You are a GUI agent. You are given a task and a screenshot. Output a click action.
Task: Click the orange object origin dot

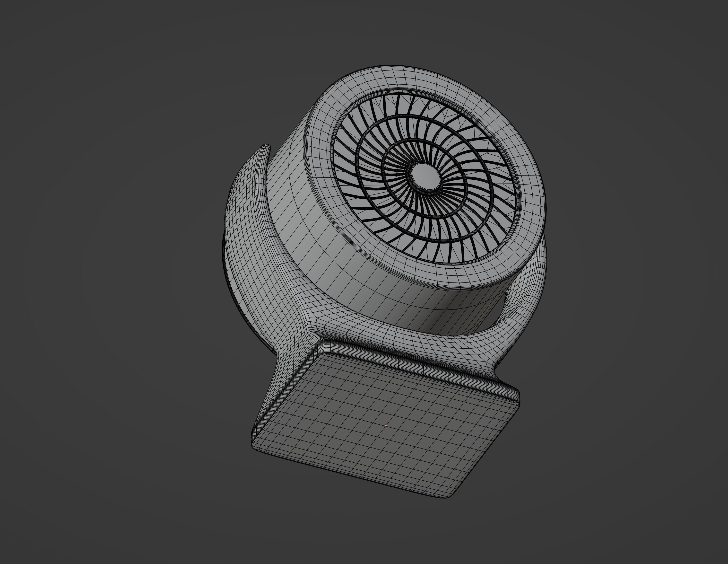[386, 426]
